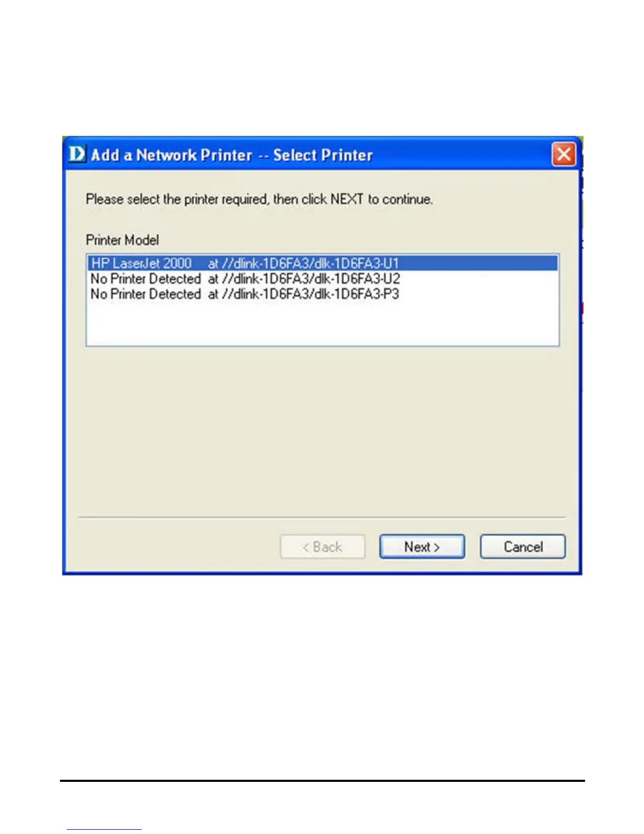The image size is (644, 834).
Task: Click the Next > button
Action: point(422,547)
